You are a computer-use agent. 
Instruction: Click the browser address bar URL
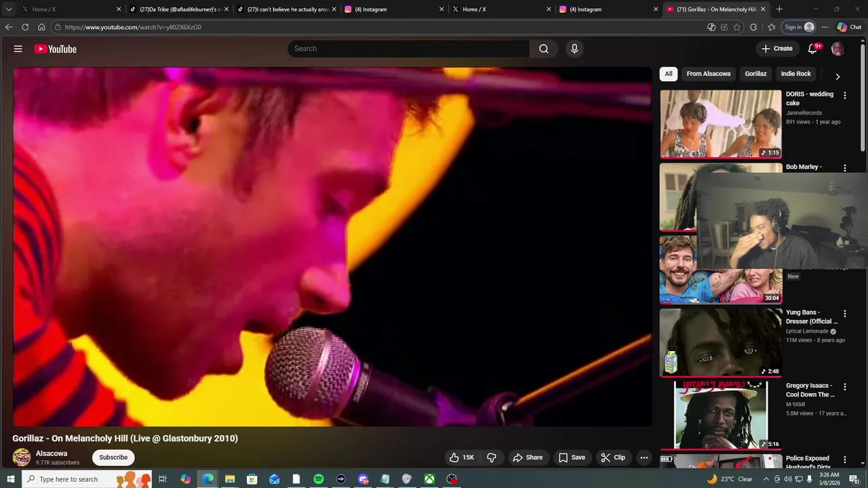pyautogui.click(x=133, y=27)
